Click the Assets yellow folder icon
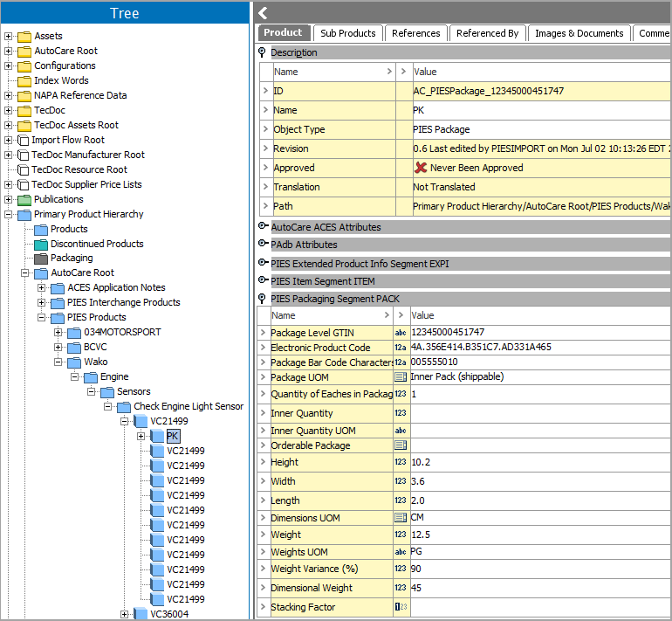The width and height of the screenshot is (672, 621). pos(24,37)
